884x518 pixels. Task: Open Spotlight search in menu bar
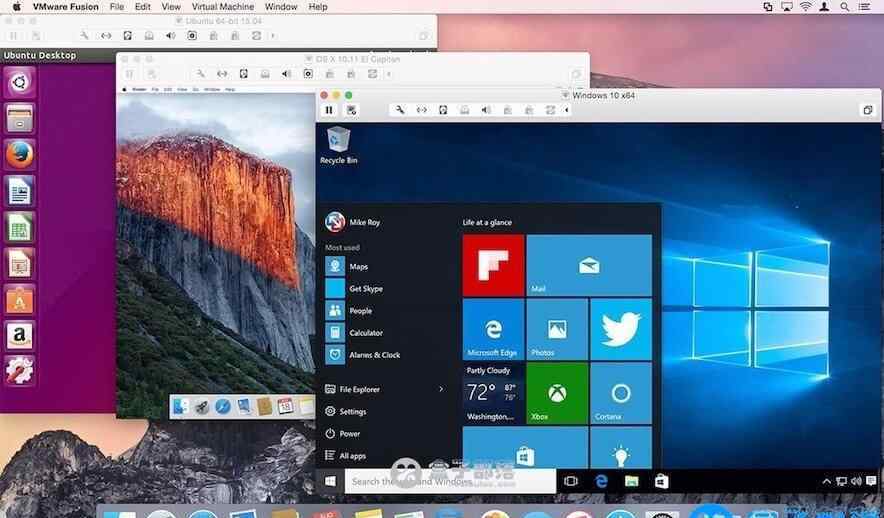tap(845, 7)
